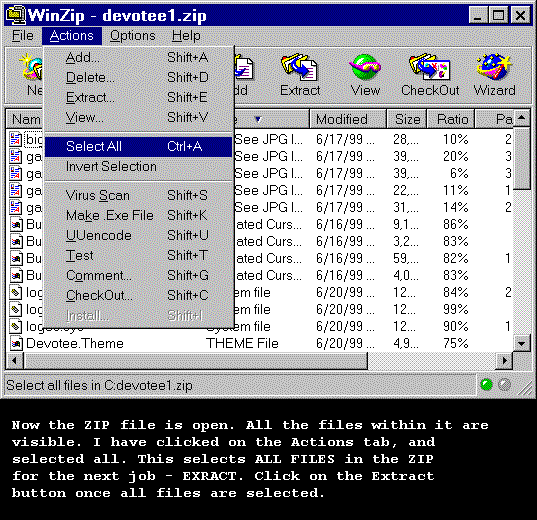Viewport: 537px width, 520px height.
Task: Launch the Wizard toolbar icon
Action: (x=494, y=75)
